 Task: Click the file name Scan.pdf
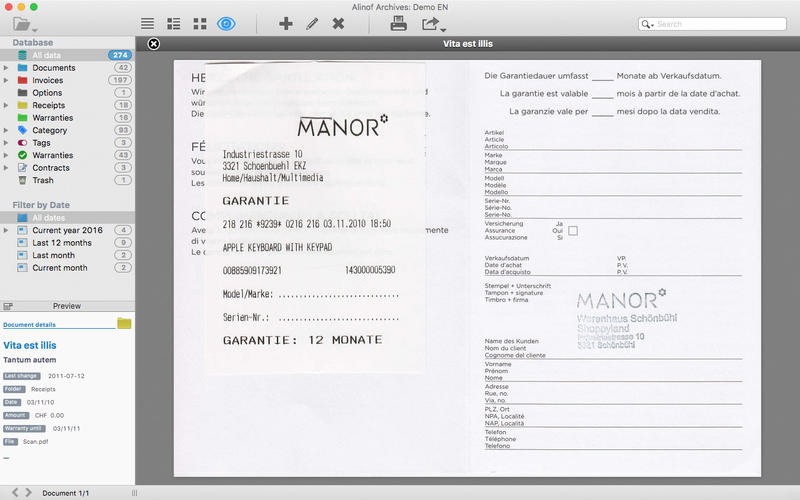pos(35,442)
